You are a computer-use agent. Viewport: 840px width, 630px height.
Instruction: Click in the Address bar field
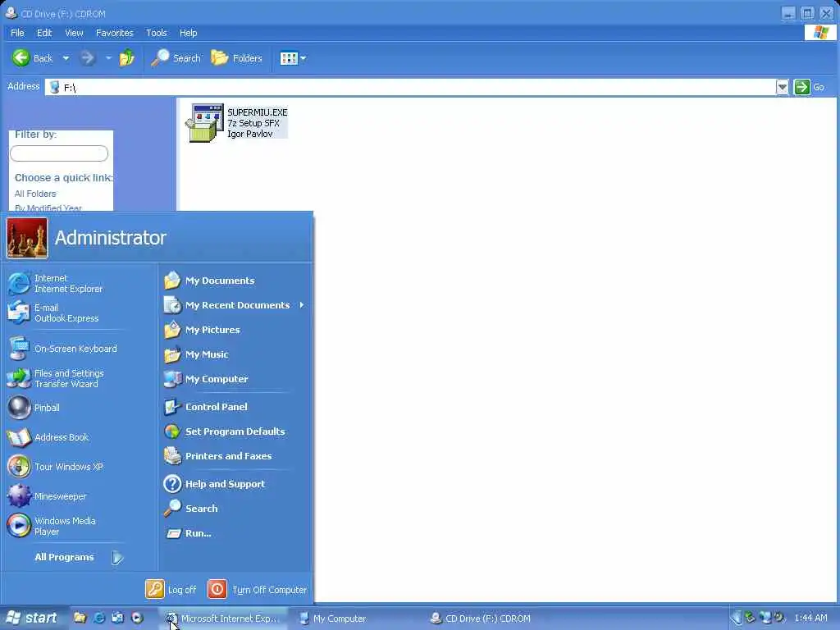coord(410,87)
